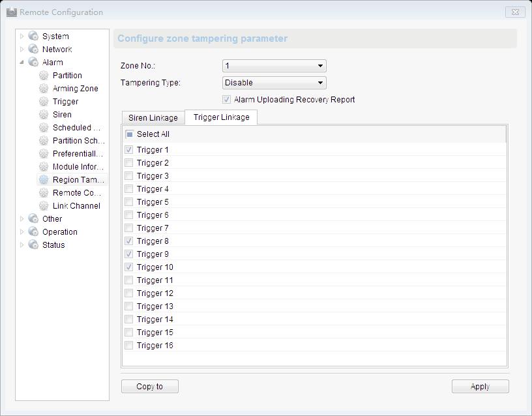Open the Zone No. dropdown
This screenshot has width=532, height=416.
tap(274, 66)
